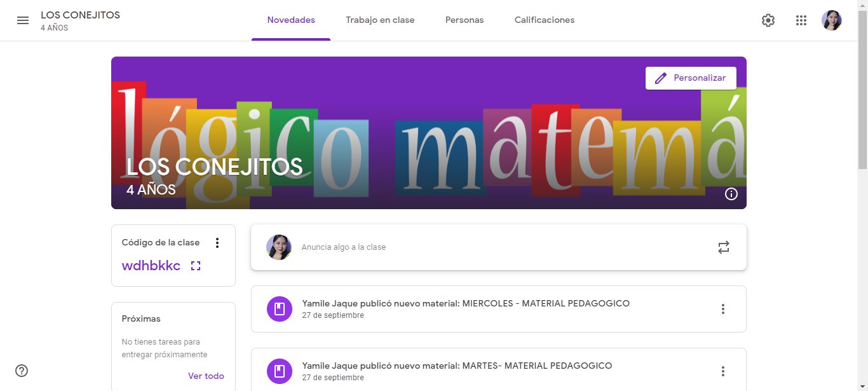Click the repost/reuse post icon
The image size is (868, 391).
click(724, 247)
